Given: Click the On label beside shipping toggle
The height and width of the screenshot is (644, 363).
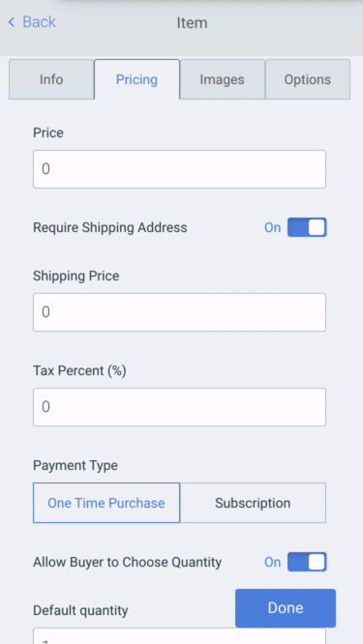Looking at the screenshot, I should [x=273, y=227].
